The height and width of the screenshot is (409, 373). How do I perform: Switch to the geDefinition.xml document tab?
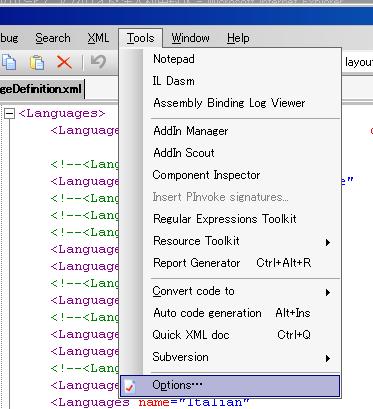click(x=41, y=89)
